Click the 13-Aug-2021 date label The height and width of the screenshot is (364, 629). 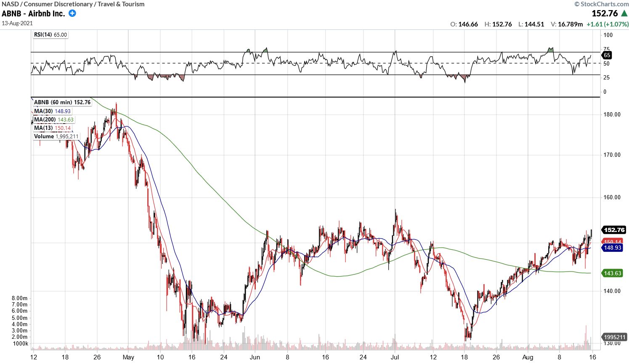[17, 24]
